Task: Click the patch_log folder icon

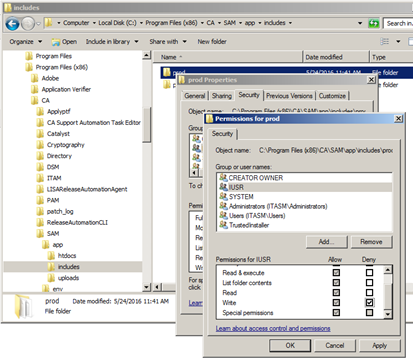Action: click(40, 211)
